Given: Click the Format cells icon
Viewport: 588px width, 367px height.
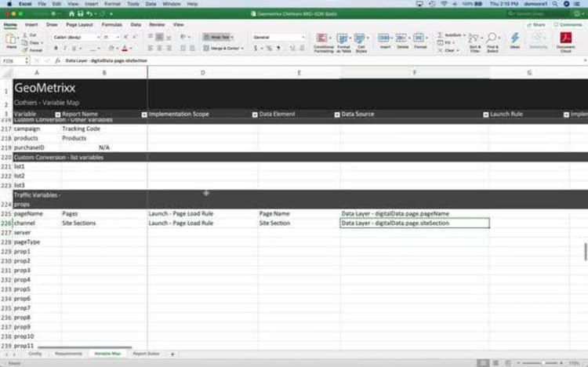Looking at the screenshot, I should [419, 38].
